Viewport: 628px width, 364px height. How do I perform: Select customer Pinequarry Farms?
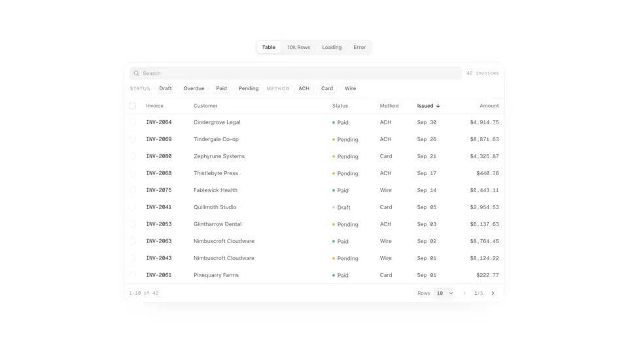click(216, 275)
